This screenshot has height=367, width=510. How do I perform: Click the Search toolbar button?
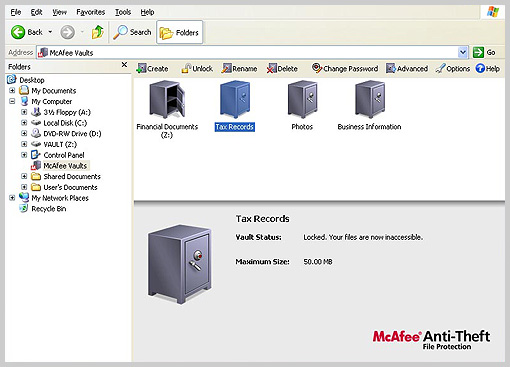(132, 32)
